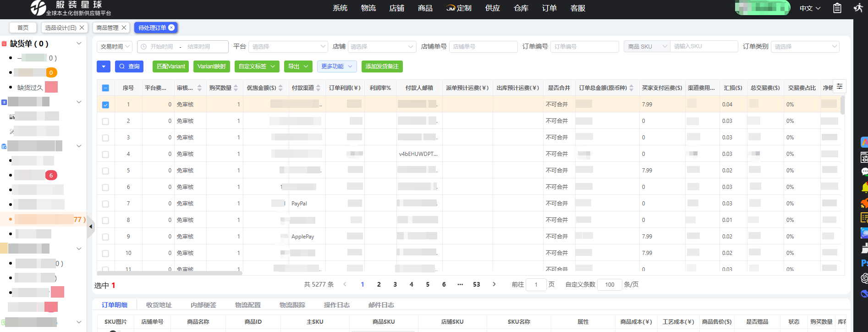Check the checkbox for row 2
This screenshot has width=868, height=332.
click(105, 122)
